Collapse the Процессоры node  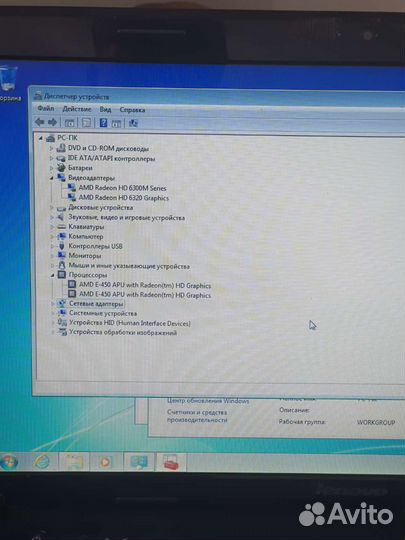(x=52, y=275)
